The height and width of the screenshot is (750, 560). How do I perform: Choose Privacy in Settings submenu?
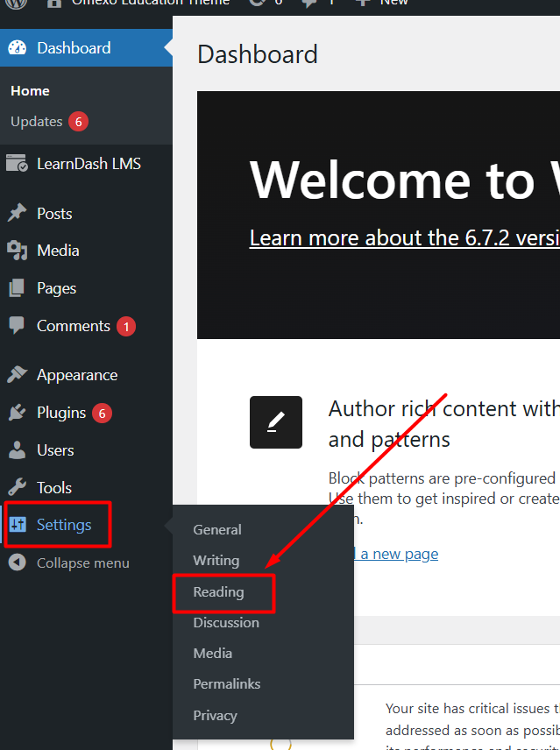point(216,715)
